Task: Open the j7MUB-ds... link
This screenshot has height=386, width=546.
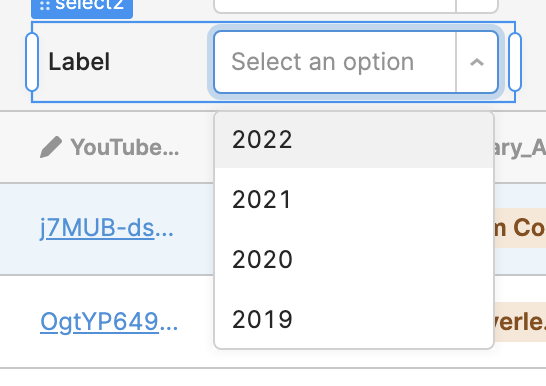Action: tap(107, 228)
